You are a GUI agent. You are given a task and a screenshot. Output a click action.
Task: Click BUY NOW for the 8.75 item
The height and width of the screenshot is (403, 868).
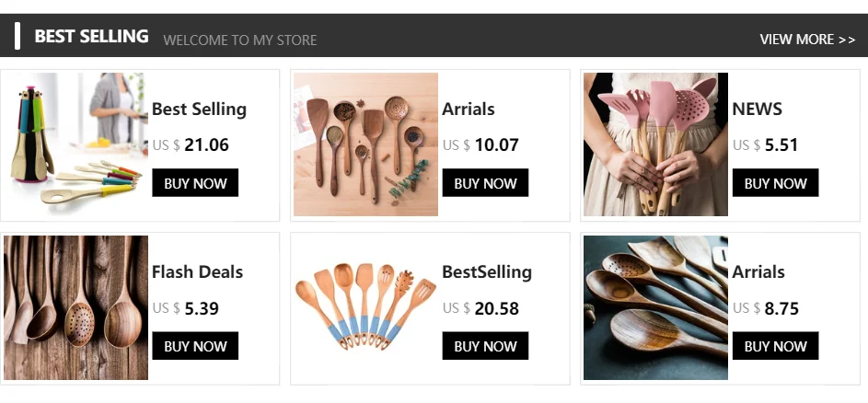[x=776, y=345]
